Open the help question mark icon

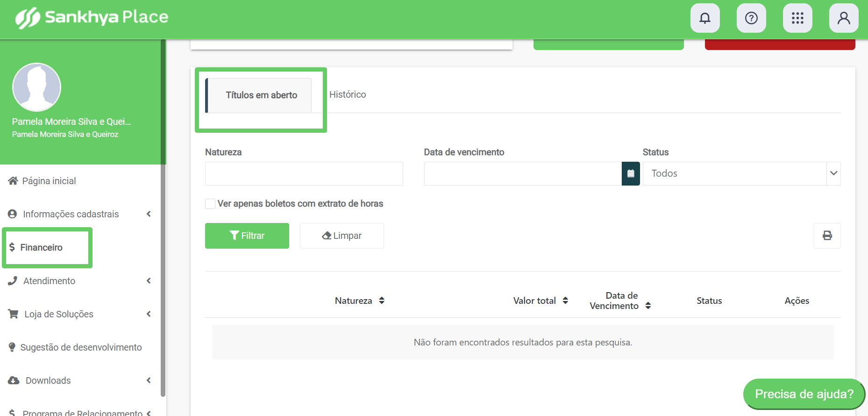coord(751,18)
